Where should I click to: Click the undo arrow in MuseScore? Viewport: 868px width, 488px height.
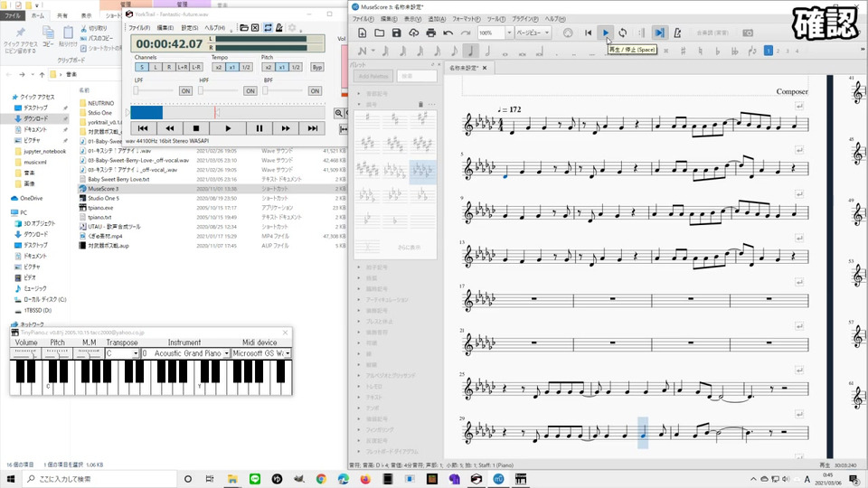click(448, 33)
